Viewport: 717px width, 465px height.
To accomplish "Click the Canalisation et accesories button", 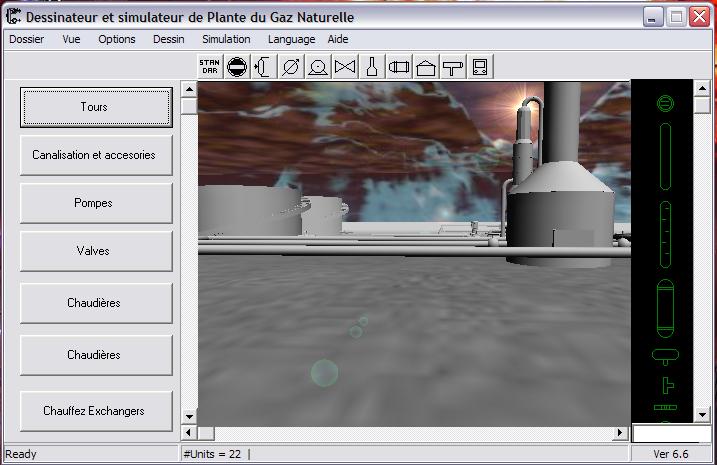I will pyautogui.click(x=96, y=155).
